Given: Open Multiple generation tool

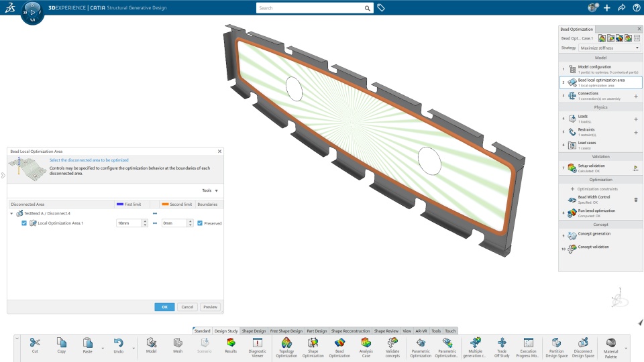Looking at the screenshot, I should [475, 347].
